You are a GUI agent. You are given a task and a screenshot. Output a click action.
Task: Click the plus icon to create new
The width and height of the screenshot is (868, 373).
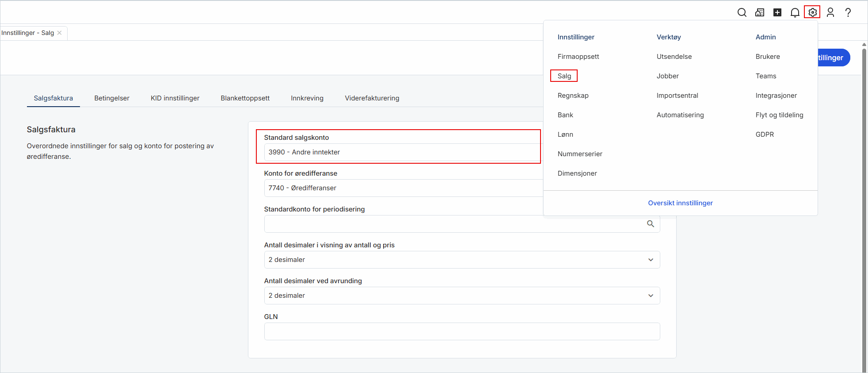(x=777, y=12)
